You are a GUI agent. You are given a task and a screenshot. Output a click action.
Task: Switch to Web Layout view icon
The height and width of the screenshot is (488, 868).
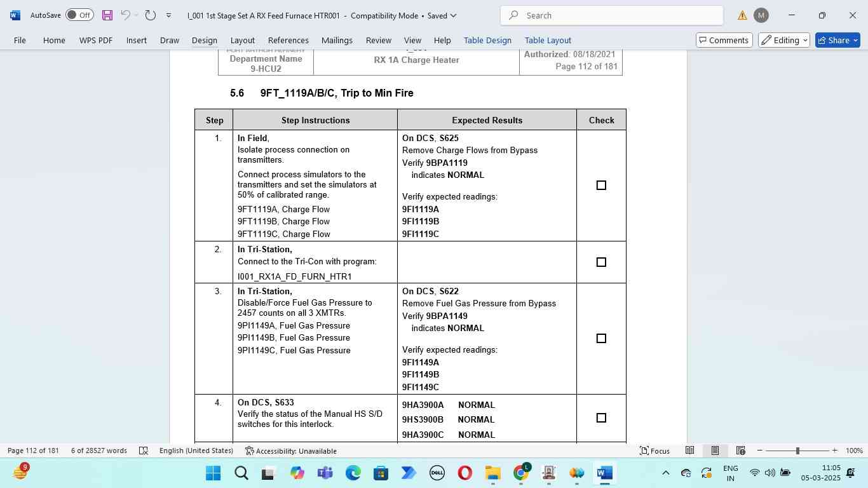point(740,451)
